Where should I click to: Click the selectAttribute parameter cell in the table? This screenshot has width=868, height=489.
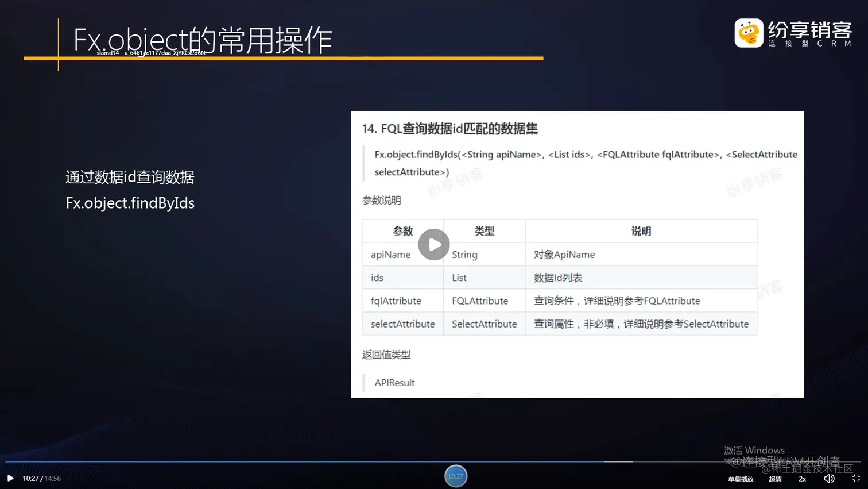tap(403, 324)
